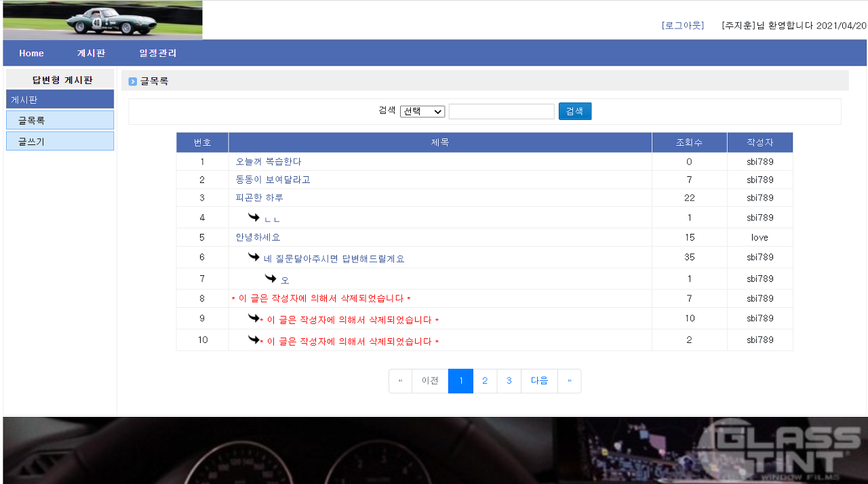868x484 pixels.
Task: Open reply 네 질문달아주시면 답변해드릴게요
Action: (x=334, y=258)
